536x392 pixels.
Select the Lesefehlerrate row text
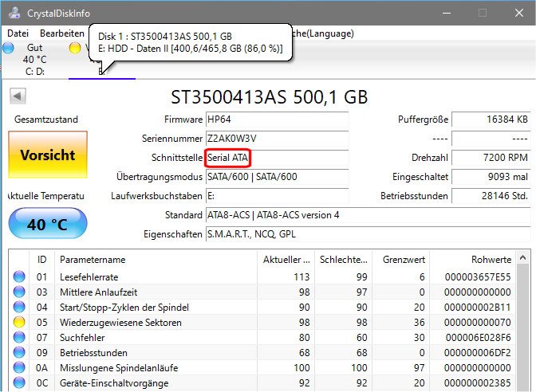pos(89,277)
